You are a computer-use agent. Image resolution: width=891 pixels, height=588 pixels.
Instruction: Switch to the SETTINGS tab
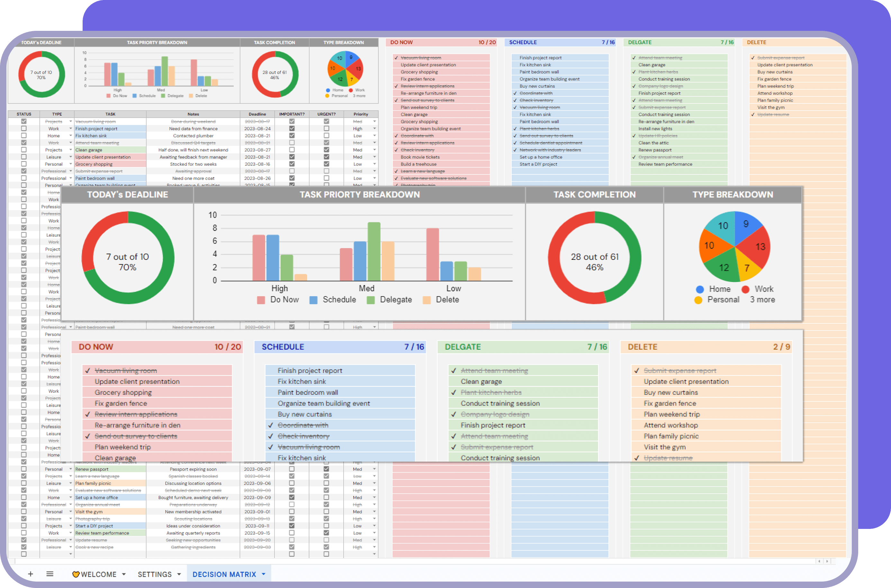pyautogui.click(x=155, y=574)
